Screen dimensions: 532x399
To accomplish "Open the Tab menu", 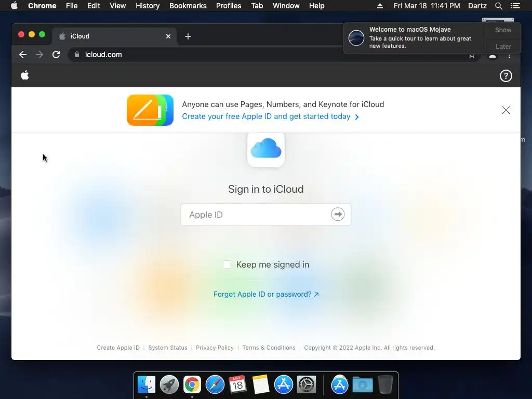I will [257, 6].
